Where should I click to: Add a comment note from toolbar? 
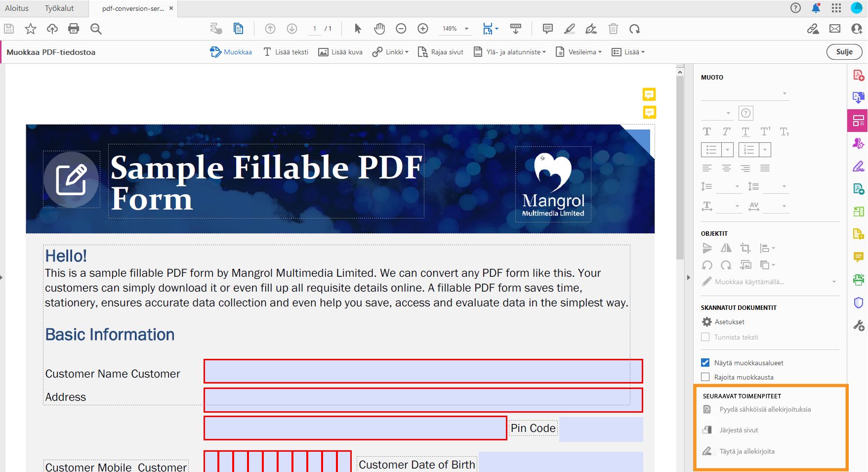click(547, 29)
